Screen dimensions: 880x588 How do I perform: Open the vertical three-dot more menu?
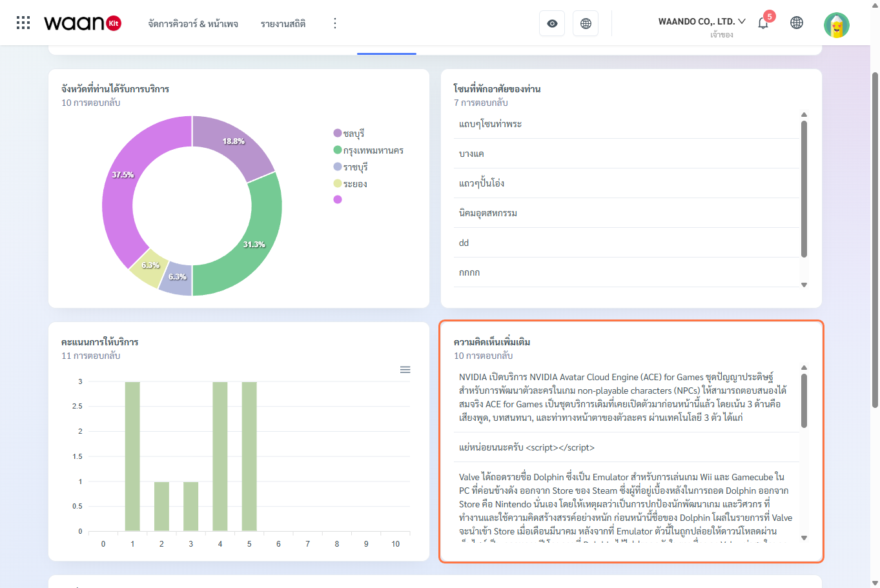334,23
